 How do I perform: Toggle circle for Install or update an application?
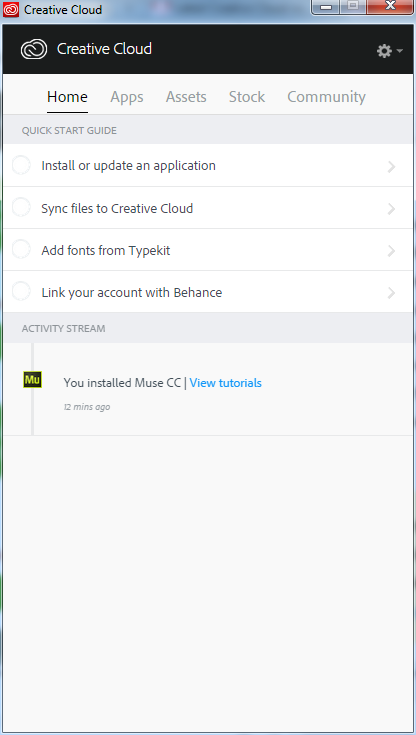[x=21, y=165]
